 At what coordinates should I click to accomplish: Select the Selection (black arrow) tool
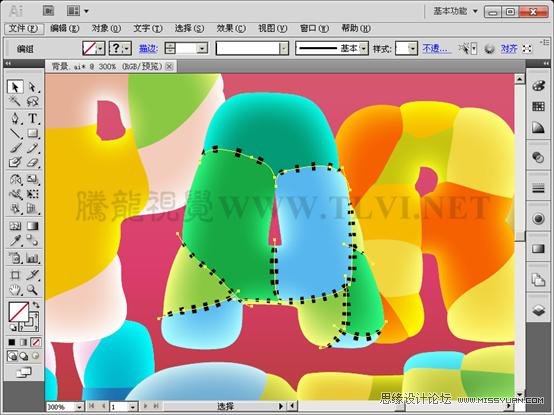(15, 87)
